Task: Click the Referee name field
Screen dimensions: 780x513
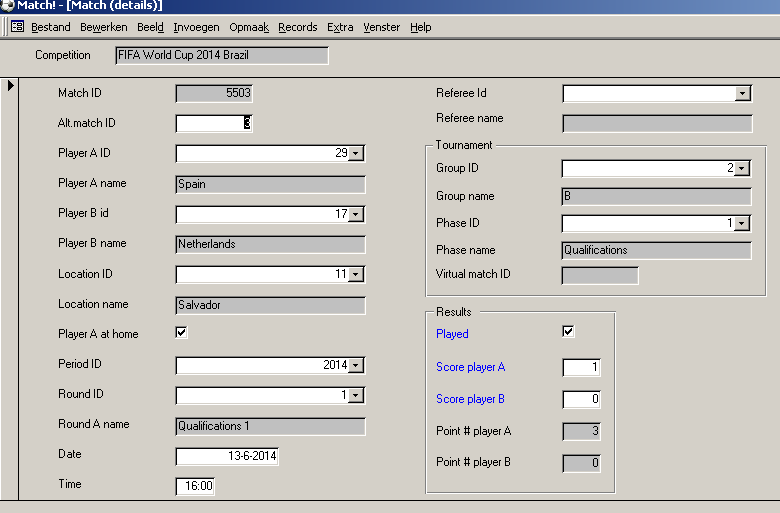Action: pos(657,123)
